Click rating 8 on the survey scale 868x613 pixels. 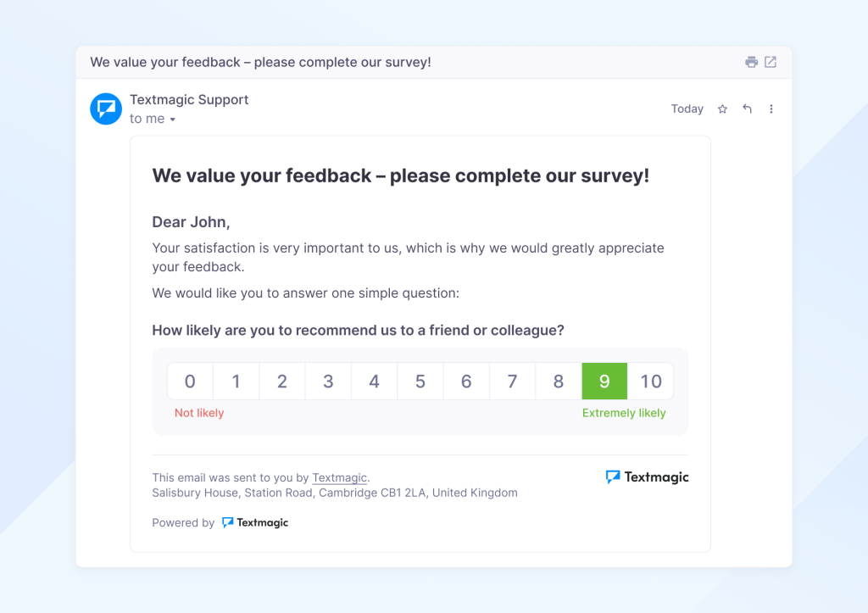click(559, 382)
